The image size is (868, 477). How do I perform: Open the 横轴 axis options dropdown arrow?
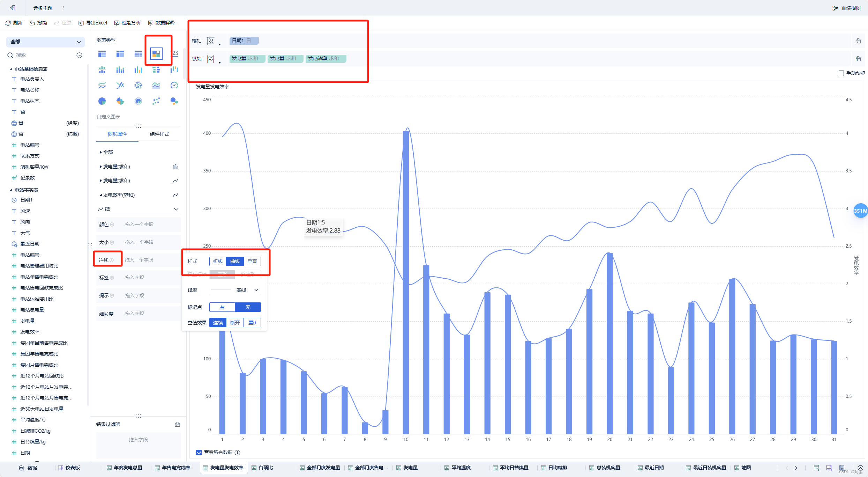[x=219, y=44]
